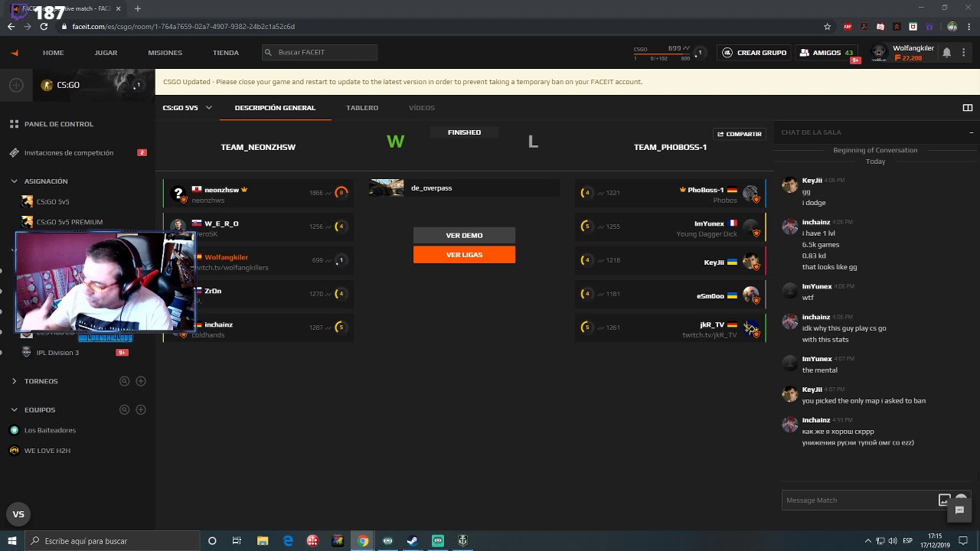Open the CSGO Elo 699 progress widget
Screen dimensions: 980x551
click(x=662, y=53)
